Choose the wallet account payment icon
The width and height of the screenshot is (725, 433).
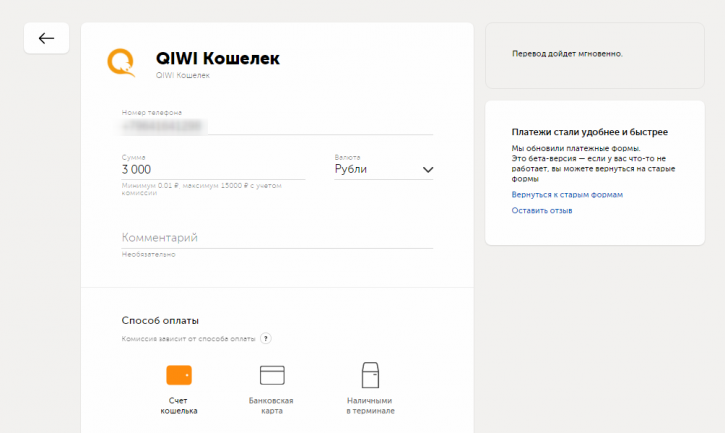[179, 375]
